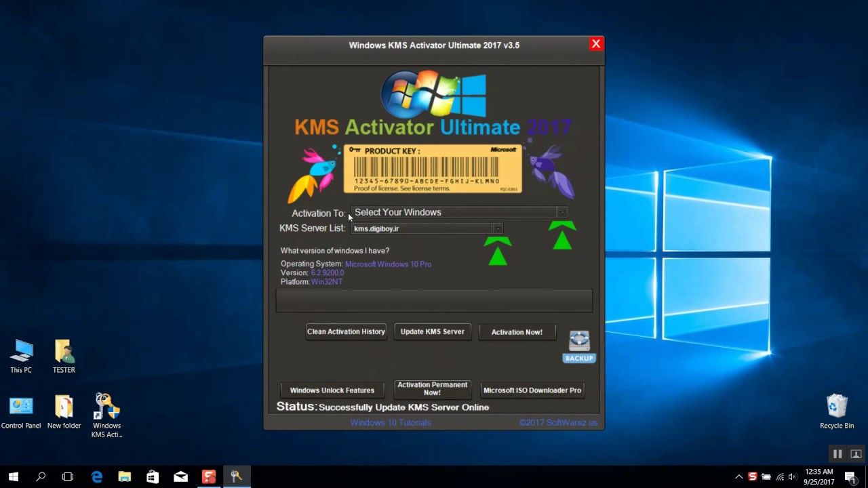
Task: Click the recorder screenshot overlay button
Action: (x=856, y=454)
